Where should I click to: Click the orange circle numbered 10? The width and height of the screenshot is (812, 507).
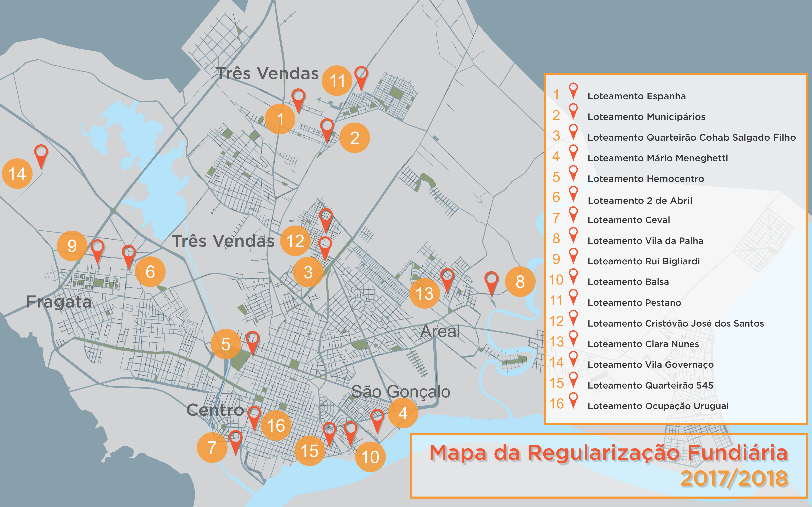point(371,457)
